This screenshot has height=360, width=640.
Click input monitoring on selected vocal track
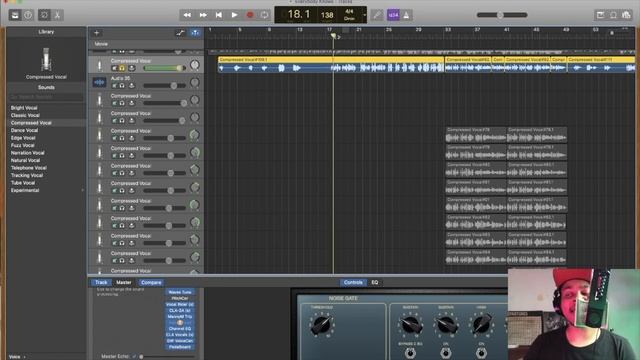pos(131,68)
